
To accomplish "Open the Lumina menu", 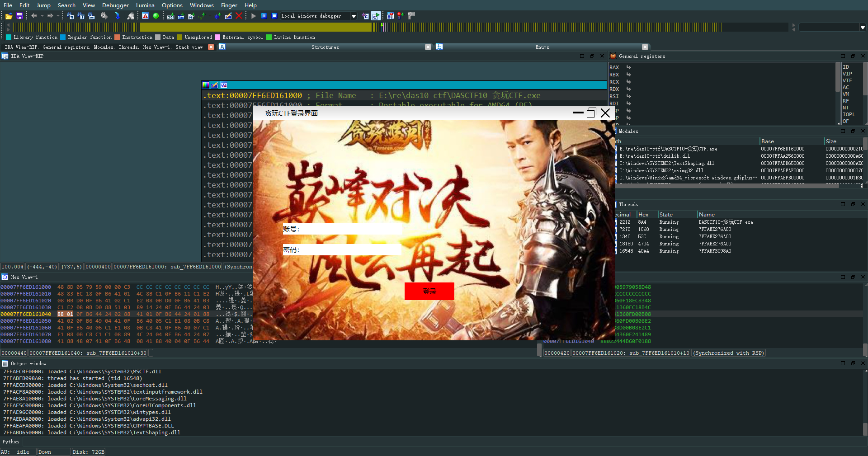I will [145, 5].
